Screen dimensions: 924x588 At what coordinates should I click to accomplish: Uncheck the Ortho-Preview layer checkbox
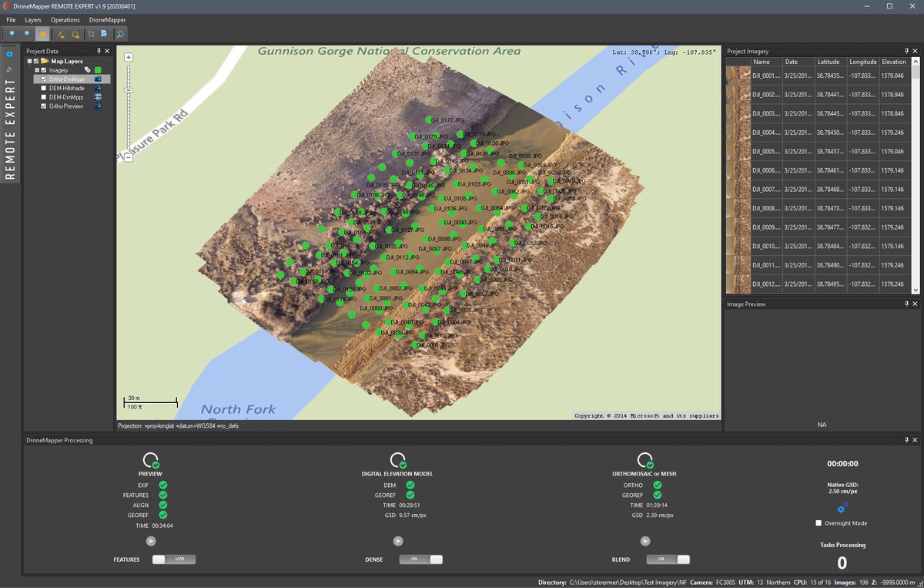click(44, 106)
